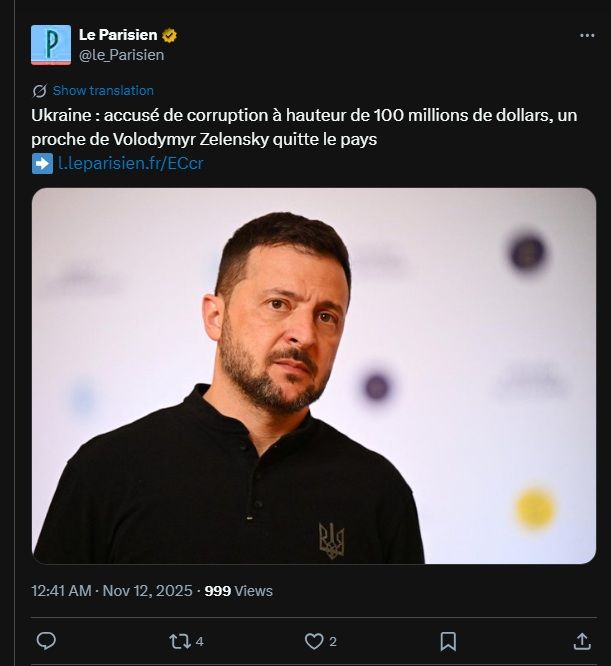This screenshot has height=666, width=611.
Task: Reply to the tweet via comment icon
Action: [x=46, y=641]
